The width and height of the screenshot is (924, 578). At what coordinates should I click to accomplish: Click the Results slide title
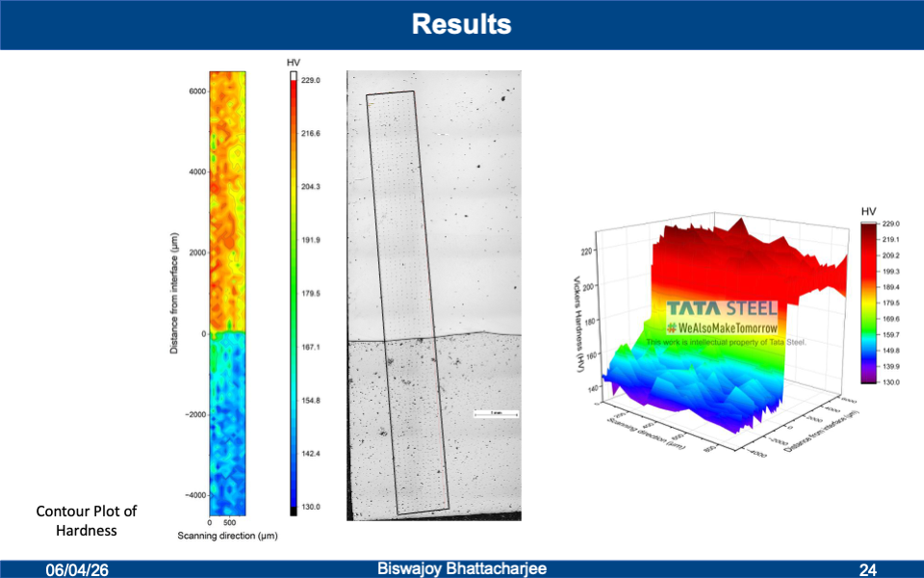tap(461, 24)
